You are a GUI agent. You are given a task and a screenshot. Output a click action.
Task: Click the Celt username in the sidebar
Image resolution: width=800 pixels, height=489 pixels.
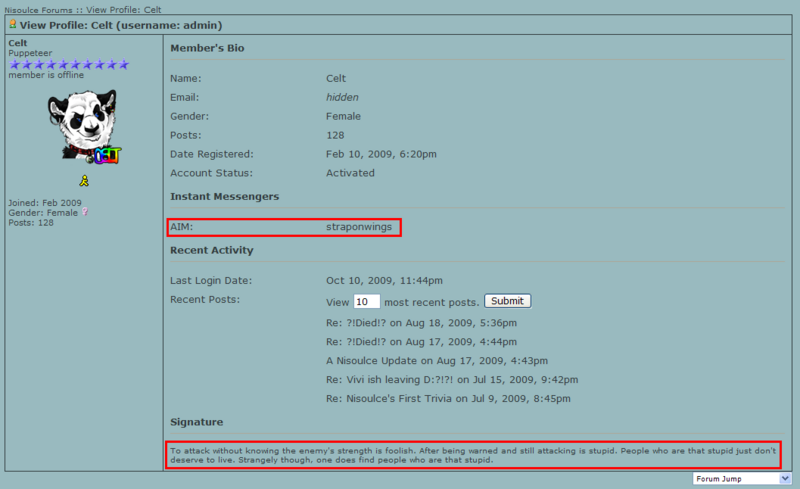(18, 43)
